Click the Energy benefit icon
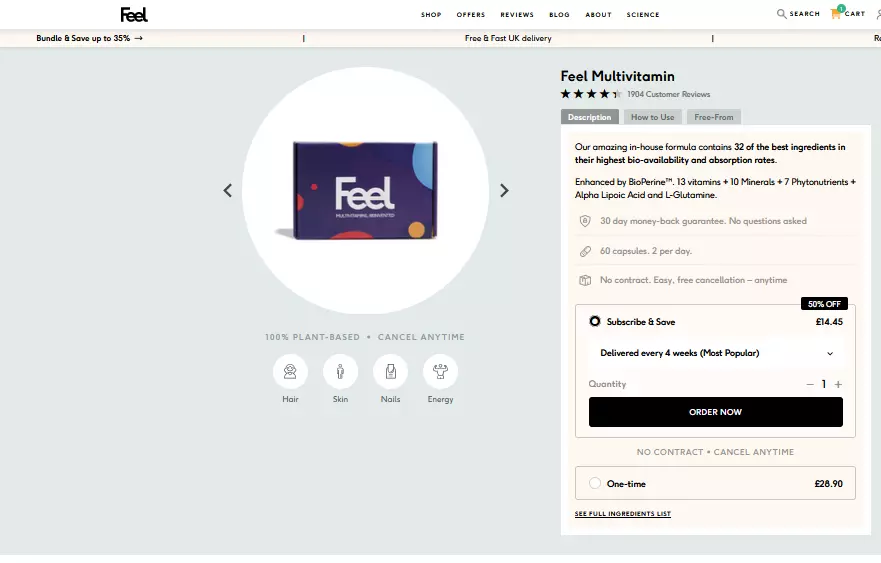This screenshot has width=881, height=563. coord(440,371)
